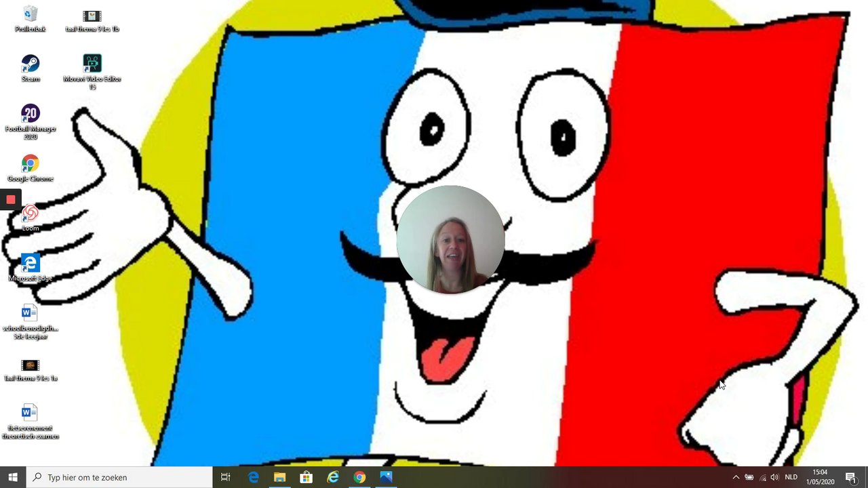This screenshot has width=868, height=488.
Task: Select the fietsevenement theoretisch examen document
Action: point(30,422)
